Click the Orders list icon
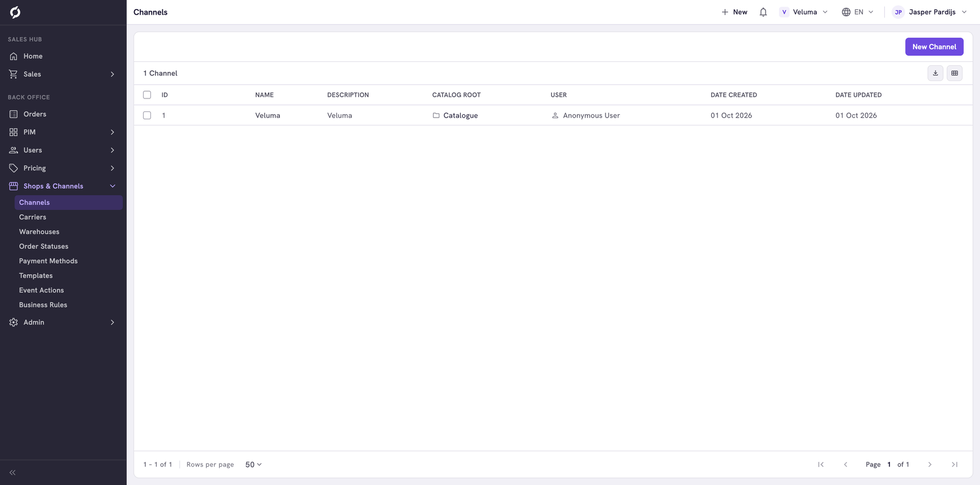The height and width of the screenshot is (485, 980). (x=14, y=114)
